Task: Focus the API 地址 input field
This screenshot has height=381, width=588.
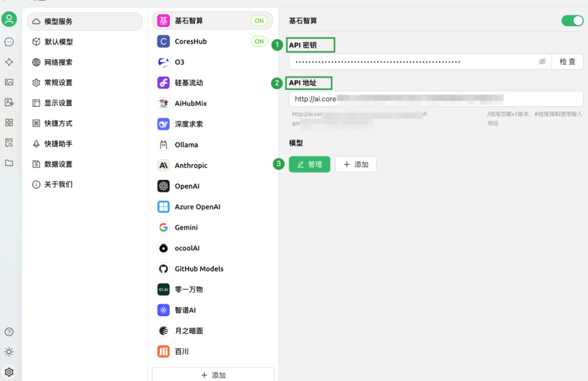Action: point(436,99)
